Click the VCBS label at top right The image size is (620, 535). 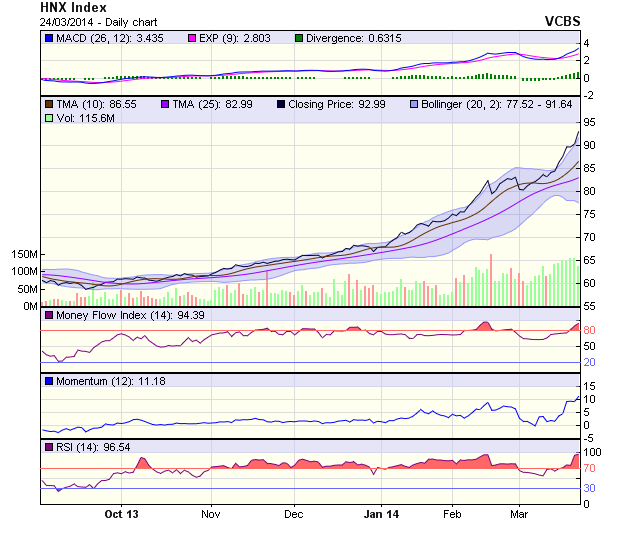tap(562, 20)
